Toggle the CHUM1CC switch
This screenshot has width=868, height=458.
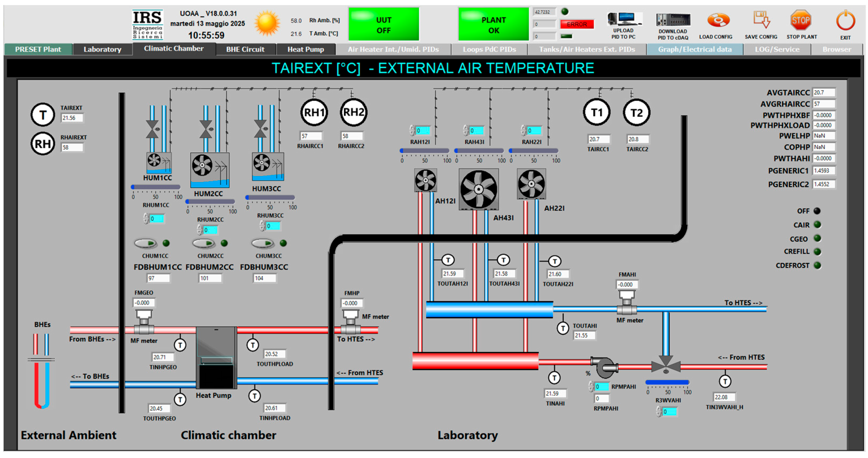tap(145, 243)
